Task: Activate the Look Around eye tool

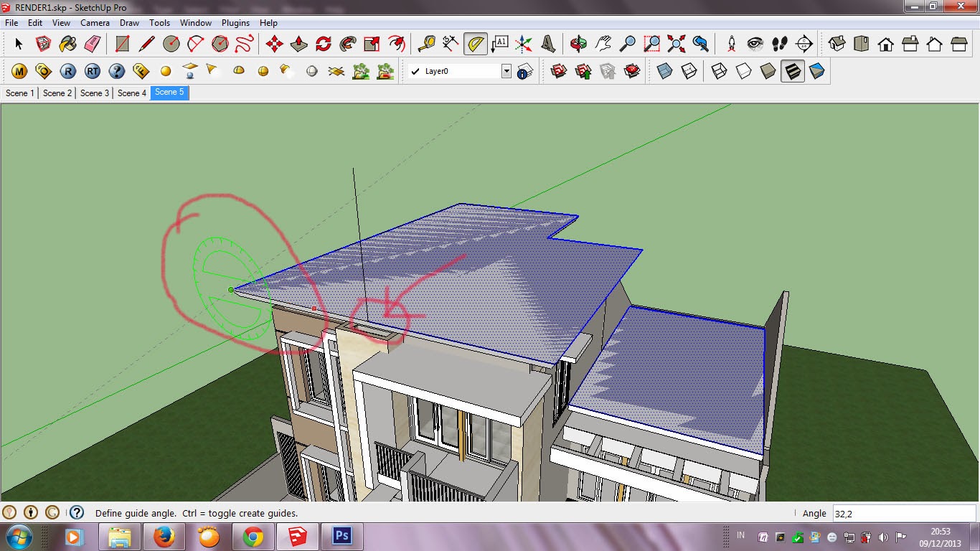Action: tap(755, 44)
